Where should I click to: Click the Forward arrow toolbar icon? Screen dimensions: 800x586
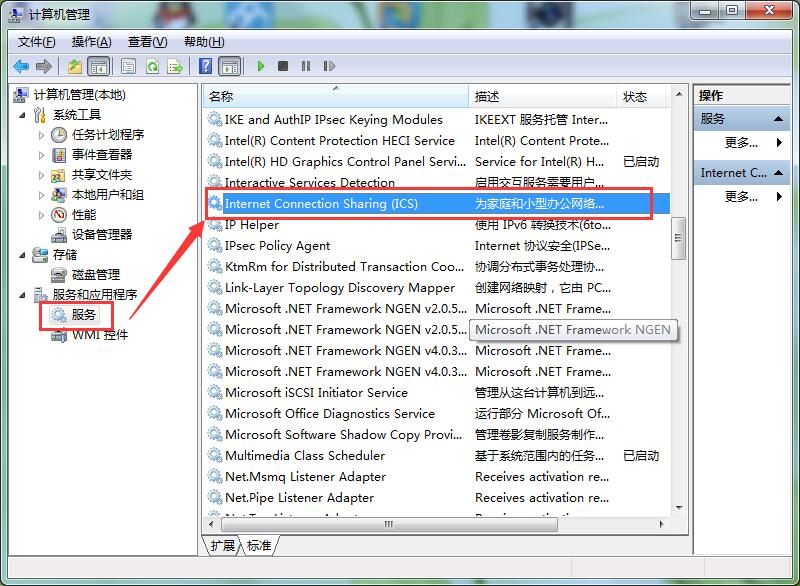coord(44,66)
